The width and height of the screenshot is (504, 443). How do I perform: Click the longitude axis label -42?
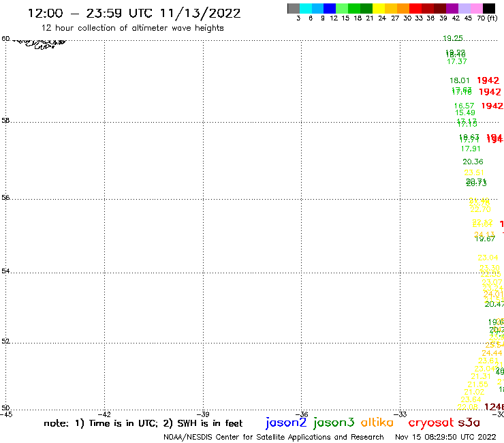[x=104, y=414]
